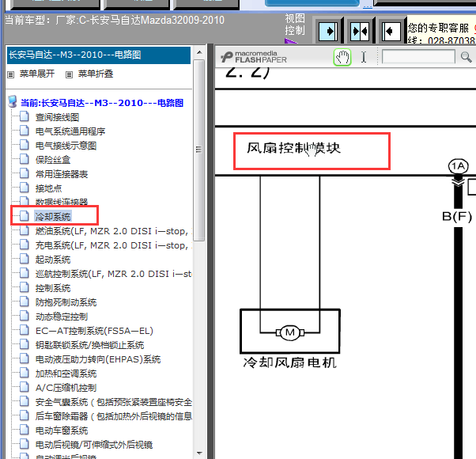Click the 当前车型 vehicle model text
Viewport: 476px width, 459px height.
pyautogui.click(x=115, y=21)
